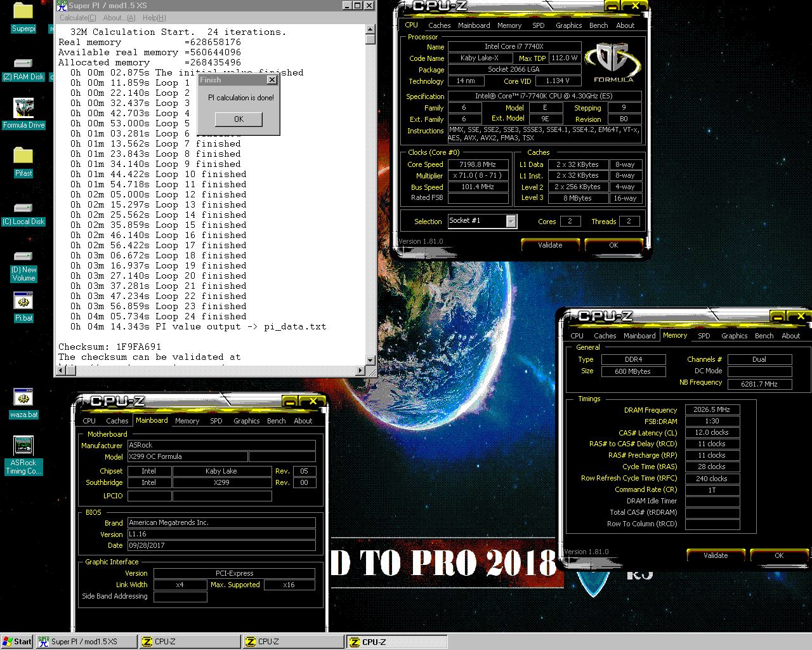Click Validate in CPU-Z CPU window
This screenshot has width=812, height=650.
(550, 245)
